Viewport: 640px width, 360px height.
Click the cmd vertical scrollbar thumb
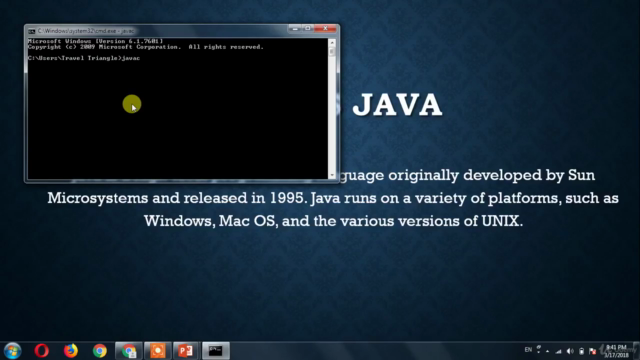[332, 52]
